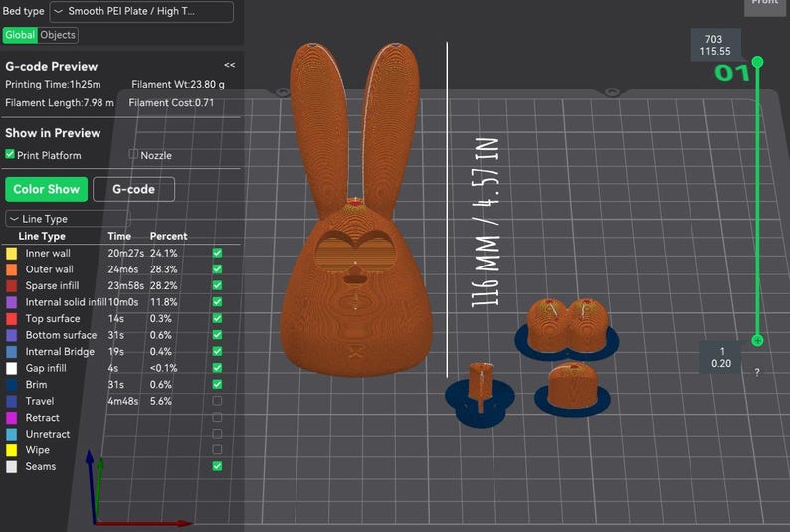Click the Sparse infill red swatch
Screen dimensions: 790x532
tap(11, 285)
